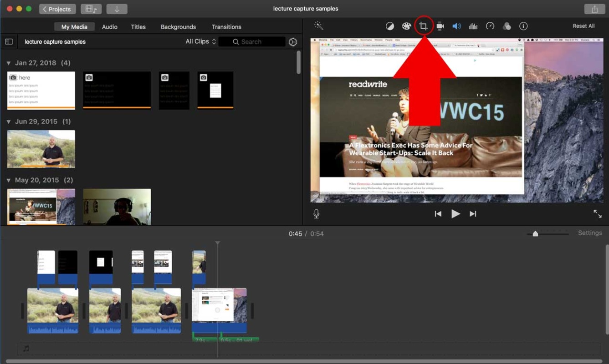The image size is (609, 364).
Task: Open the Color Balance adjustment
Action: pos(390,26)
